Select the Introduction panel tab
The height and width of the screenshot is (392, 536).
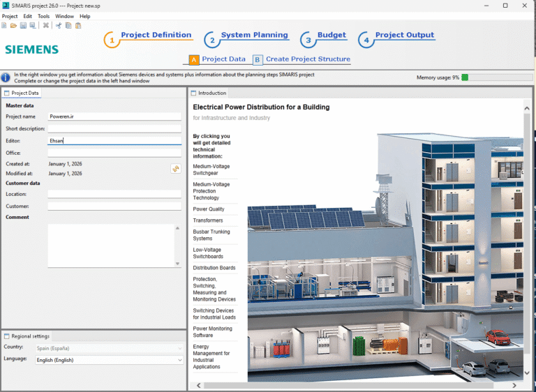pyautogui.click(x=209, y=93)
